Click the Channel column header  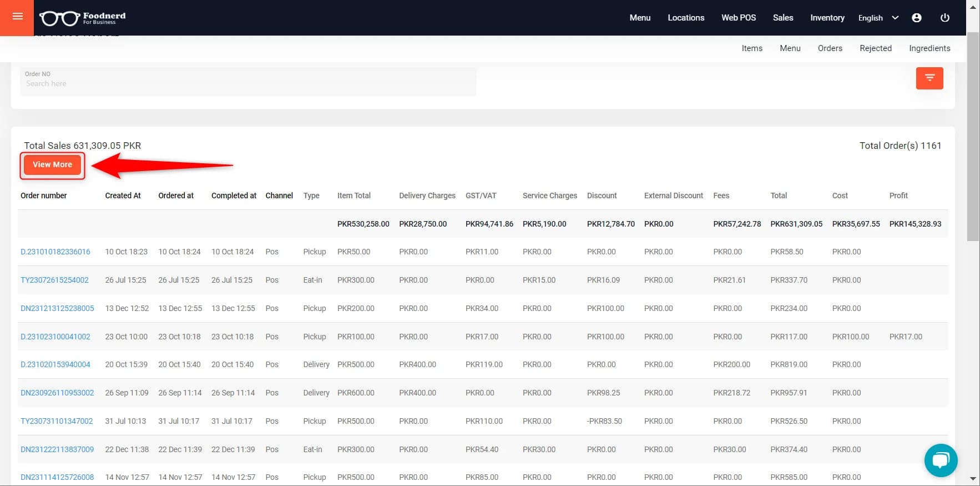point(279,196)
